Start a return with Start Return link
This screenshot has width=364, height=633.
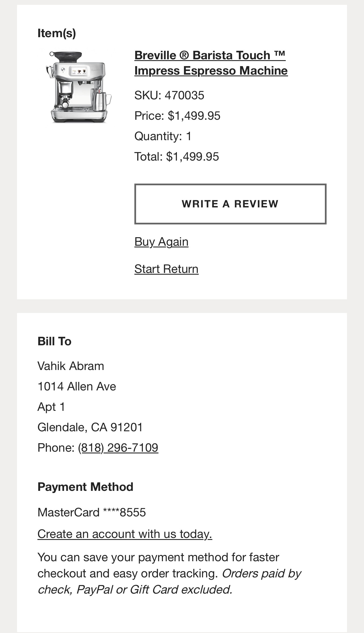166,269
